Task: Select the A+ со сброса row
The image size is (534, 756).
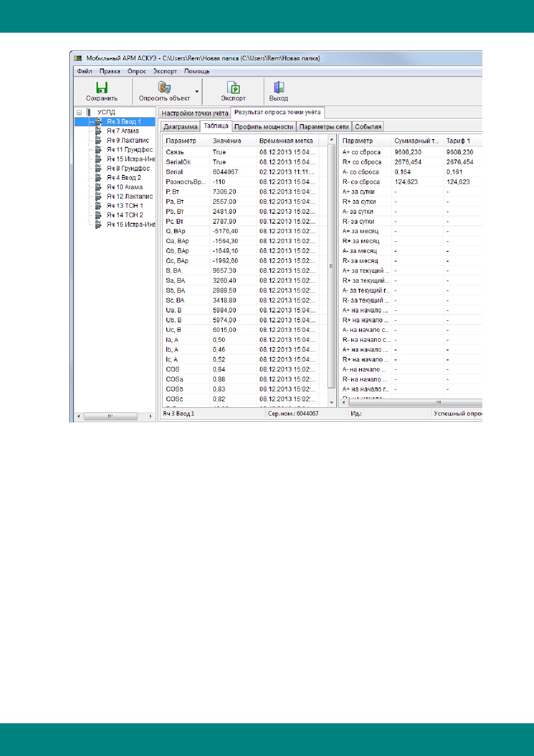Action: click(411, 152)
